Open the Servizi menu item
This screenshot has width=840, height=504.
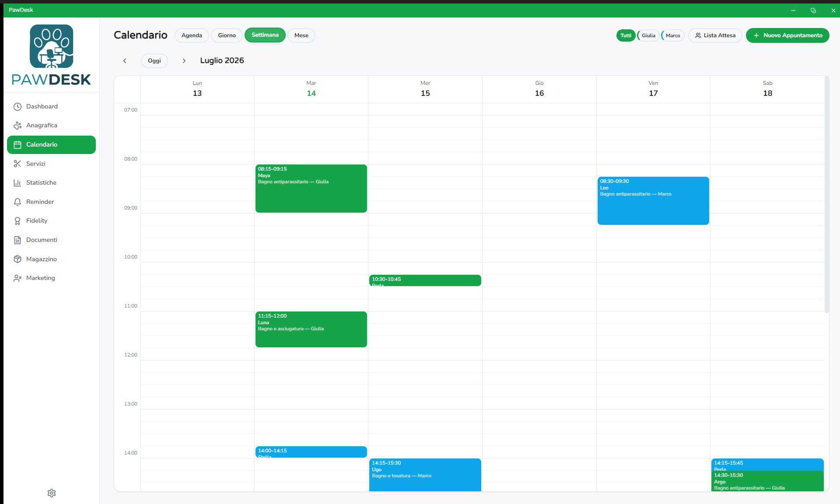pyautogui.click(x=52, y=164)
